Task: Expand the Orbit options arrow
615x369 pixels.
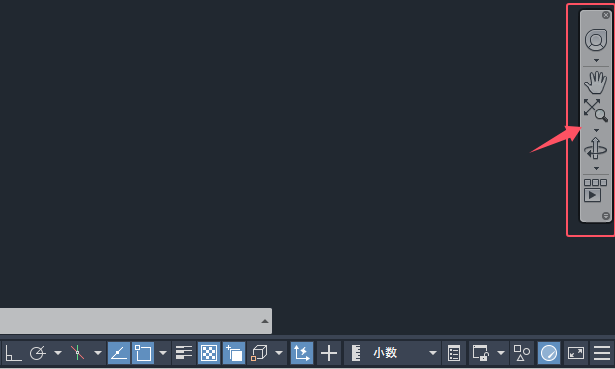Action: (596, 168)
